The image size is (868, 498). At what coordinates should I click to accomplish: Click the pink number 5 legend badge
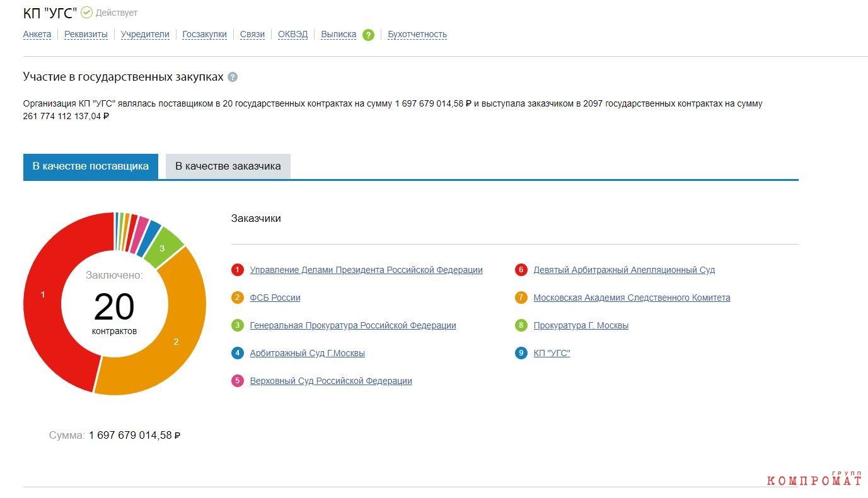click(x=238, y=381)
